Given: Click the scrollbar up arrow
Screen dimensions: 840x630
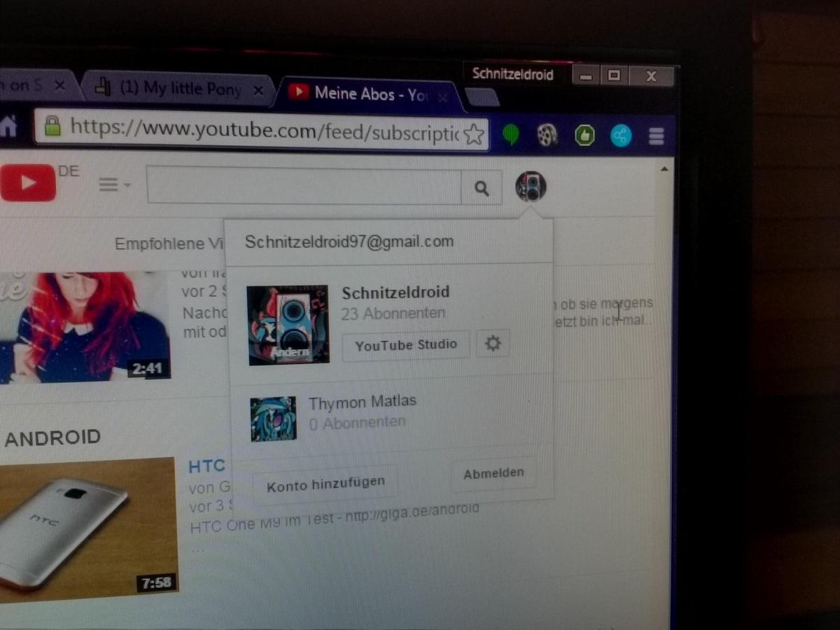Looking at the screenshot, I should tap(664, 169).
